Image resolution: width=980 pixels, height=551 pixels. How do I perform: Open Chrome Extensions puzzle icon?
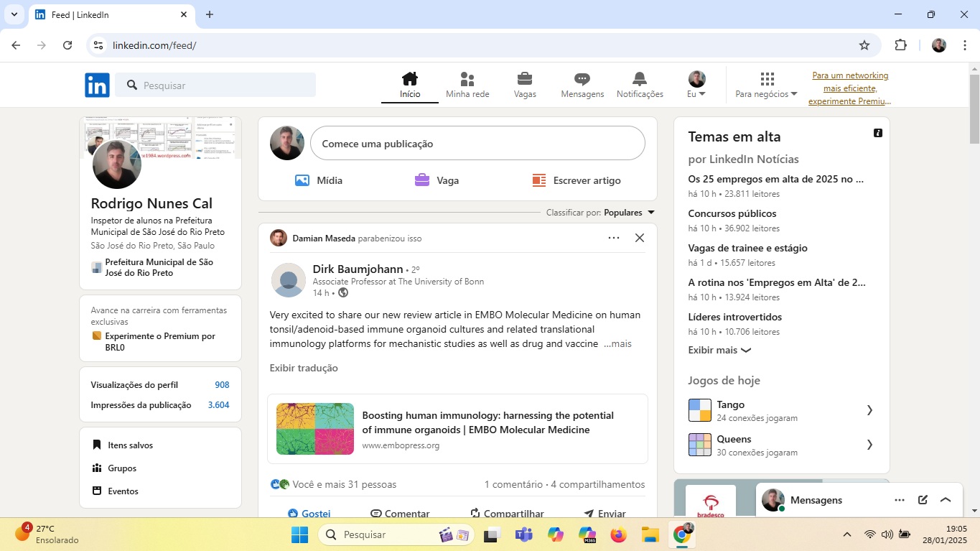click(900, 45)
